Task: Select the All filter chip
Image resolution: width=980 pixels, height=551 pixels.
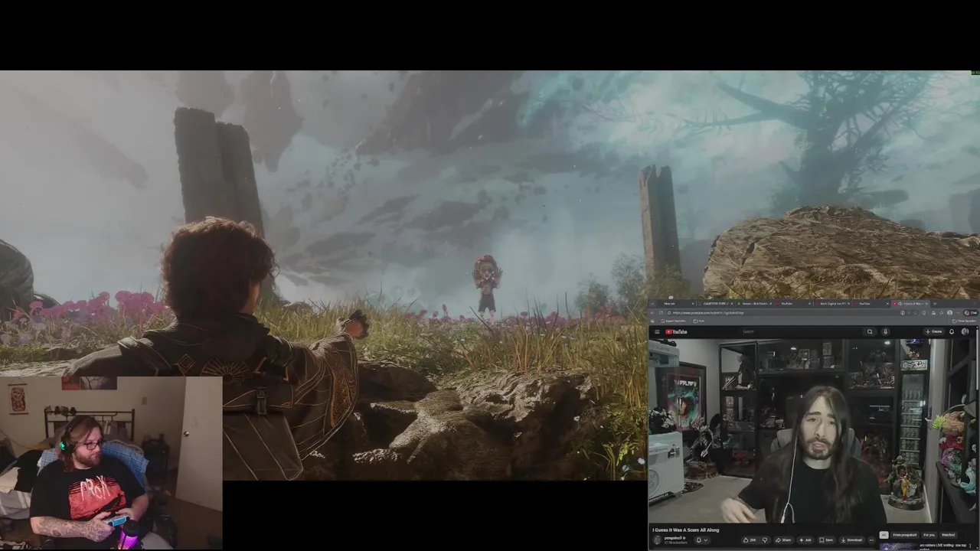Action: [884, 535]
